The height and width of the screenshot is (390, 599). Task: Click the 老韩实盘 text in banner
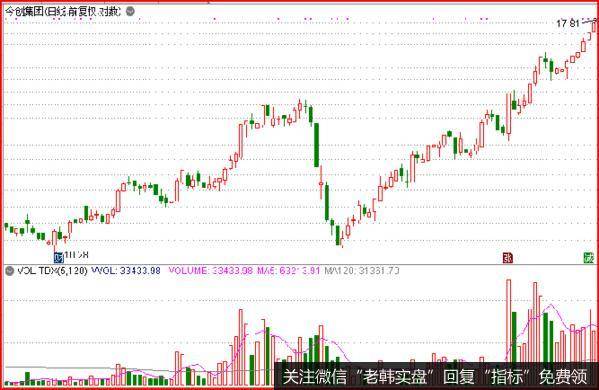coord(395,377)
